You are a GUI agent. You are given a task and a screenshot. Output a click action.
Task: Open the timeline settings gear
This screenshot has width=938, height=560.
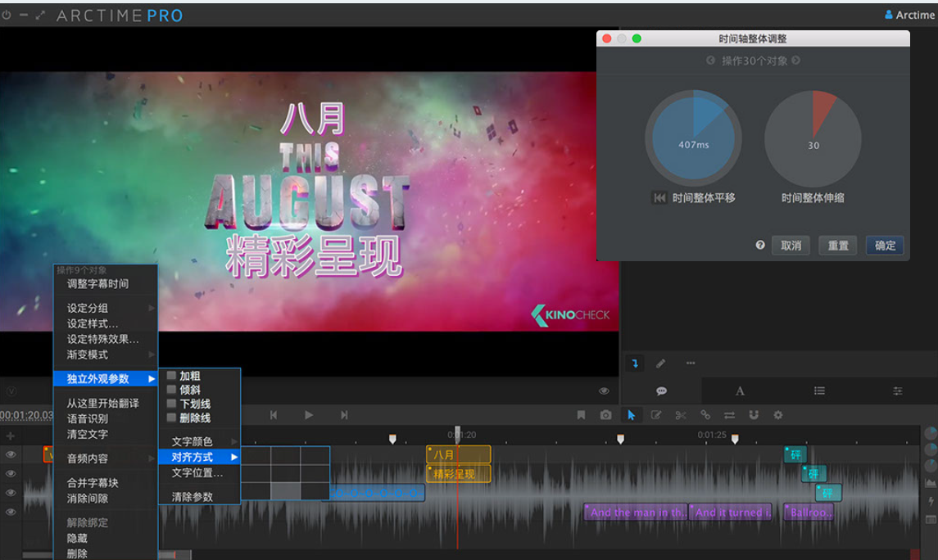777,415
